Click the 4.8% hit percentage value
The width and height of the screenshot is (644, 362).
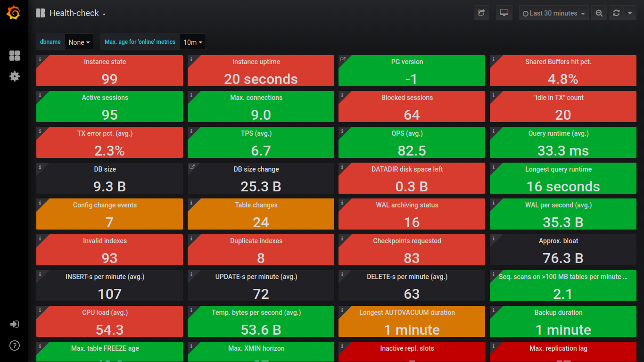[x=563, y=79]
